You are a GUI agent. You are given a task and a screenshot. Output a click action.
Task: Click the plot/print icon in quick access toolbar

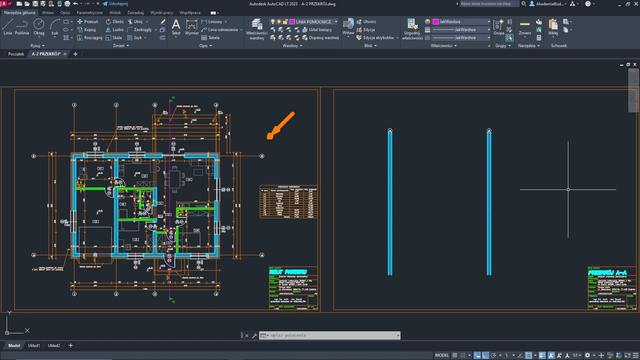click(67, 4)
